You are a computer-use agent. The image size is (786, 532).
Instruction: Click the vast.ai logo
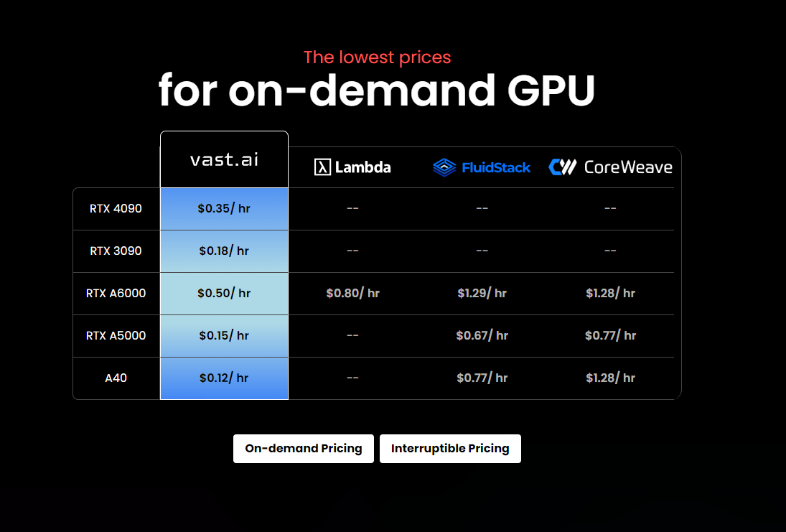[223, 160]
